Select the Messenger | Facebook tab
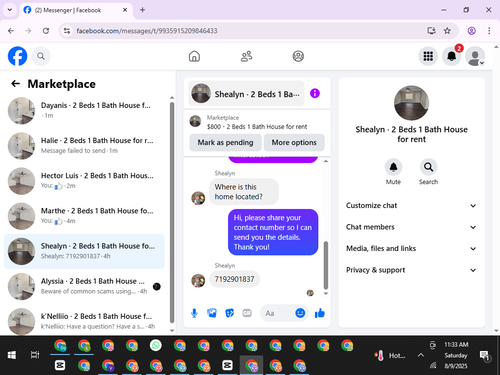Screen dimensions: 500x375 (76, 10)
